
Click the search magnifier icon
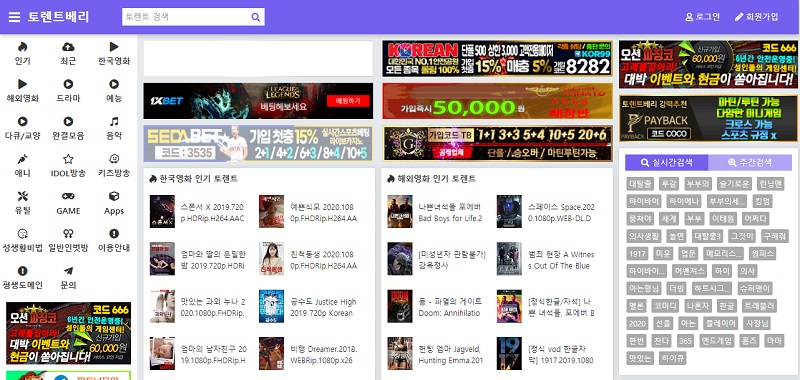tap(256, 17)
